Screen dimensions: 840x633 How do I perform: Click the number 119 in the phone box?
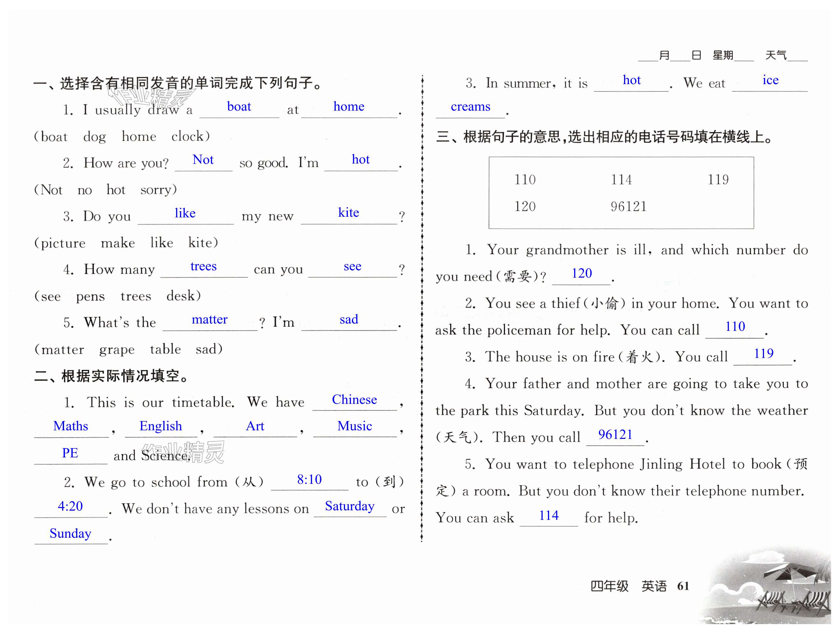click(x=718, y=179)
